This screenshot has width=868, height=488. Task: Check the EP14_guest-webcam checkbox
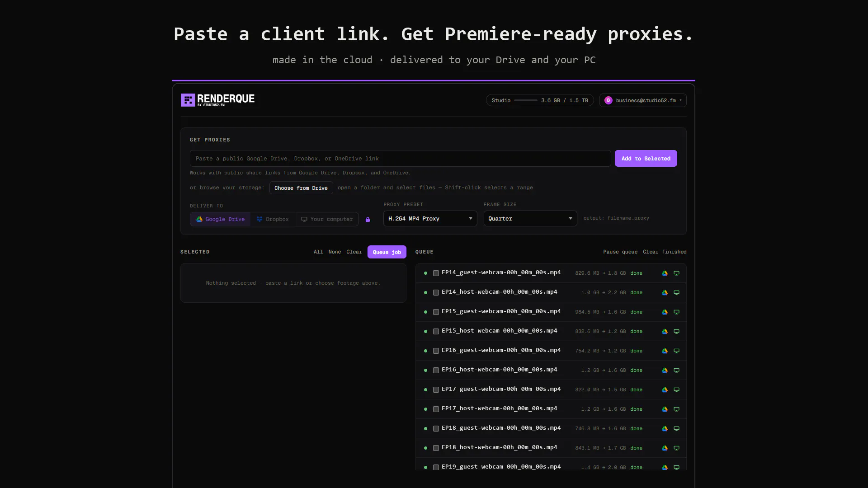coord(436,273)
